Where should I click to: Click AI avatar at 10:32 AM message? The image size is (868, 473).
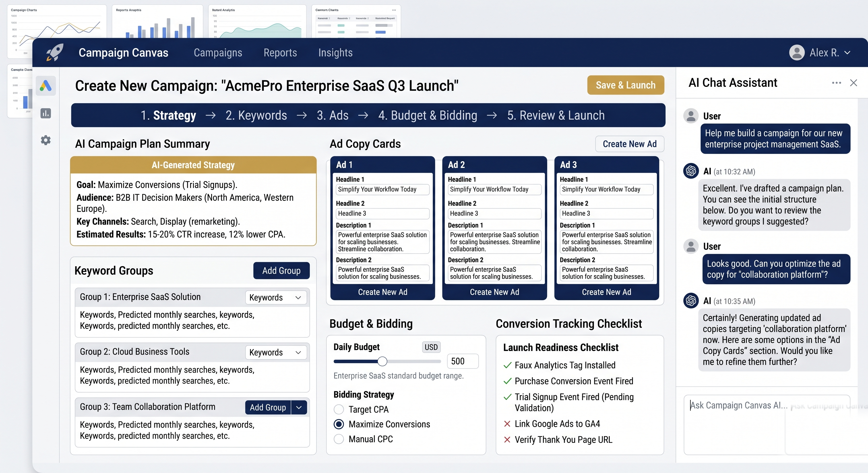(x=691, y=171)
